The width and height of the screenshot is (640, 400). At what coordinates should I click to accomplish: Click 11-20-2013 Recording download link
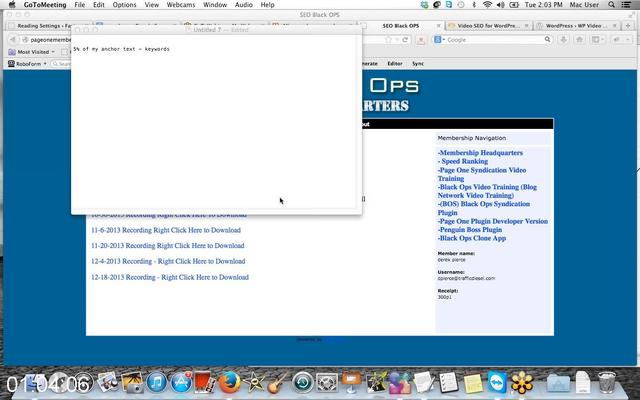tap(167, 246)
